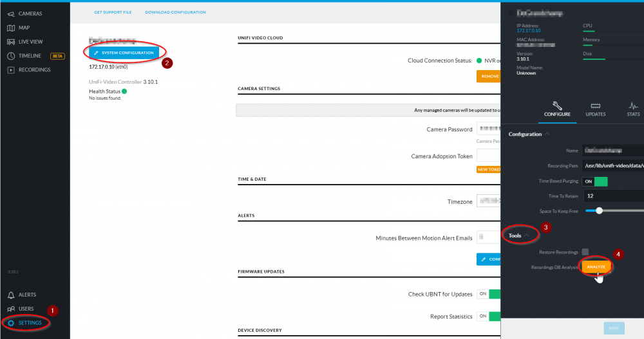Go to Map menu item
Screen dimensions: 644x339
pyautogui.click(x=24, y=28)
